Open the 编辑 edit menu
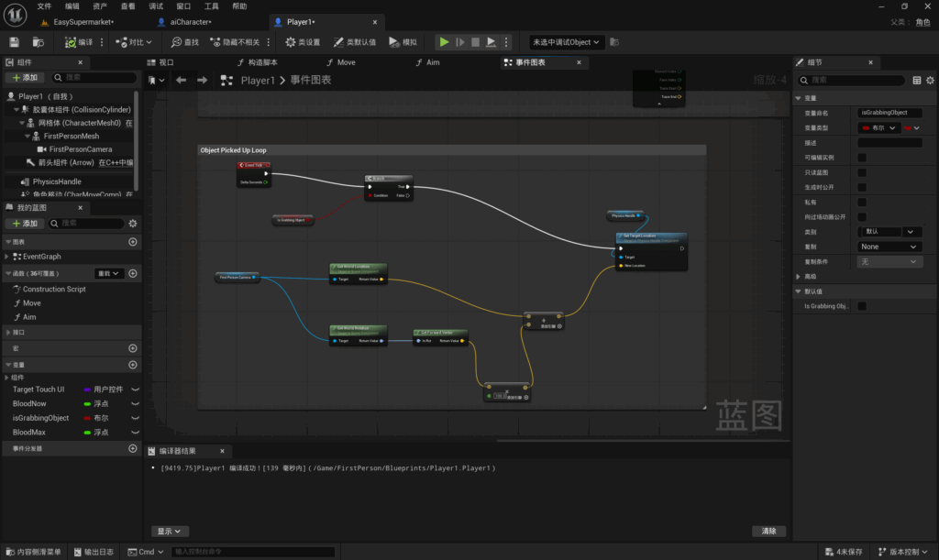This screenshot has width=939, height=560. pyautogui.click(x=72, y=6)
